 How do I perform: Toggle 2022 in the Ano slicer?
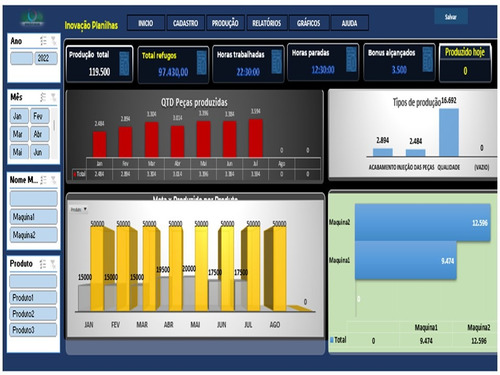pos(46,58)
